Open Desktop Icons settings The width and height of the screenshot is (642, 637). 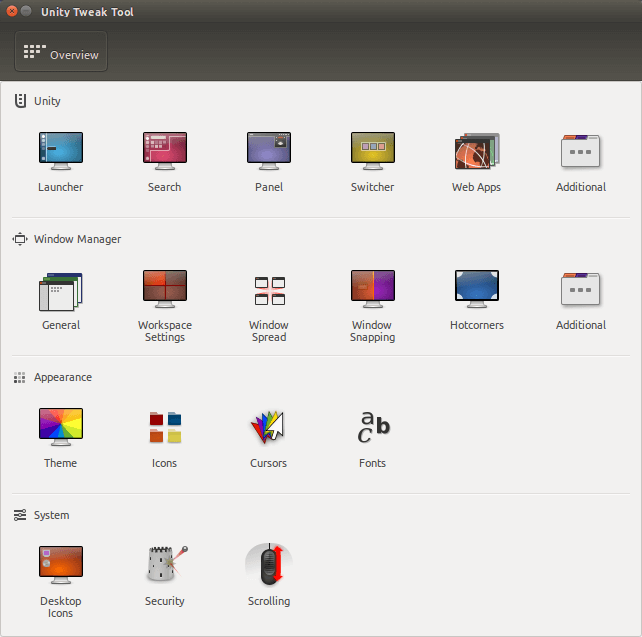[61, 565]
